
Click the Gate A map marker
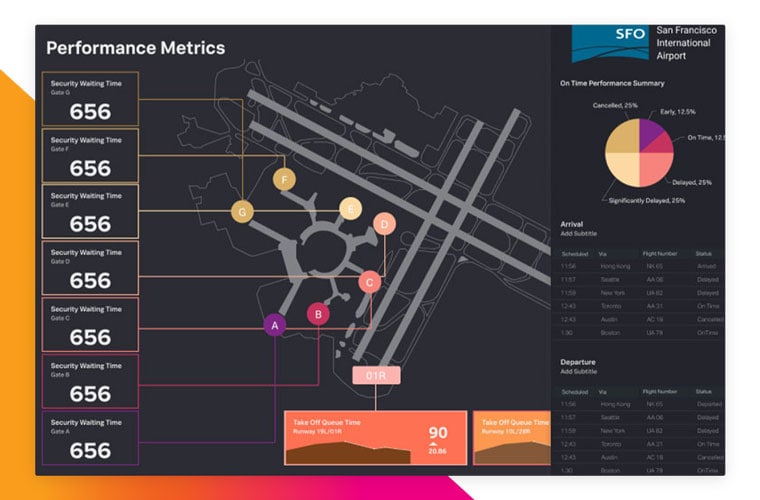274,324
